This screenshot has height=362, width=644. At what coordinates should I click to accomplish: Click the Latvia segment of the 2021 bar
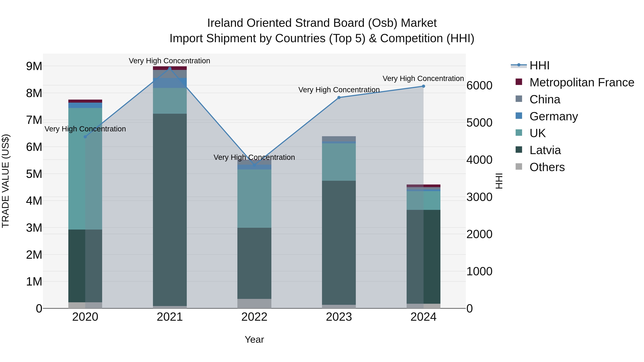170,210
